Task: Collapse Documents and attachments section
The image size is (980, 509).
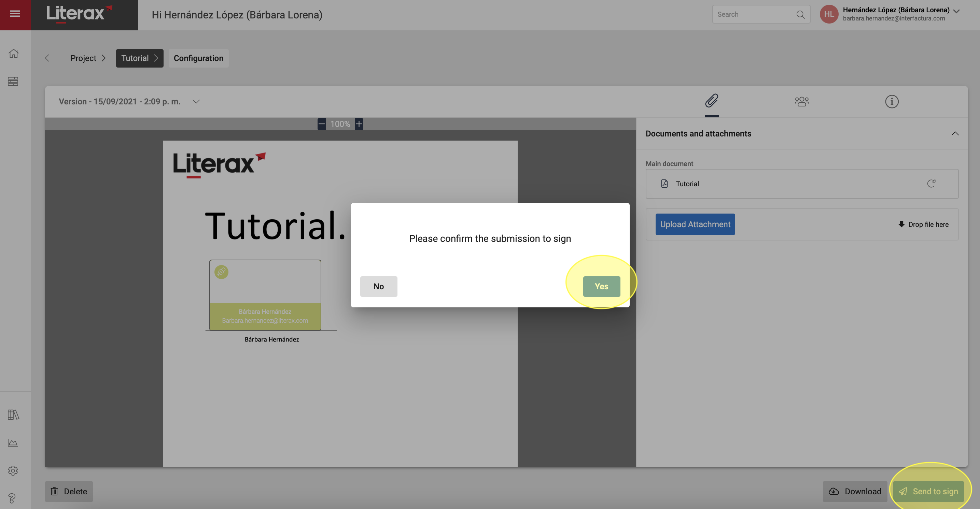Action: (x=955, y=133)
